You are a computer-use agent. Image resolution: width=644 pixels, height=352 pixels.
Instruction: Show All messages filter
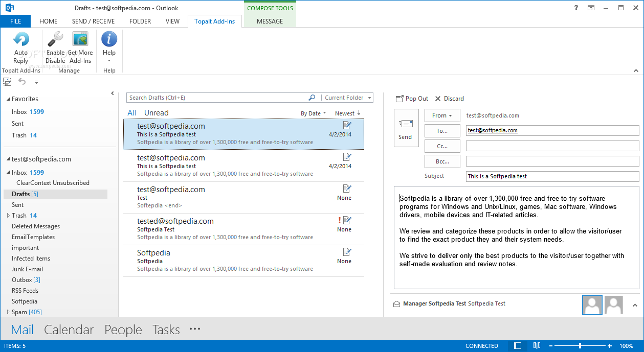132,113
